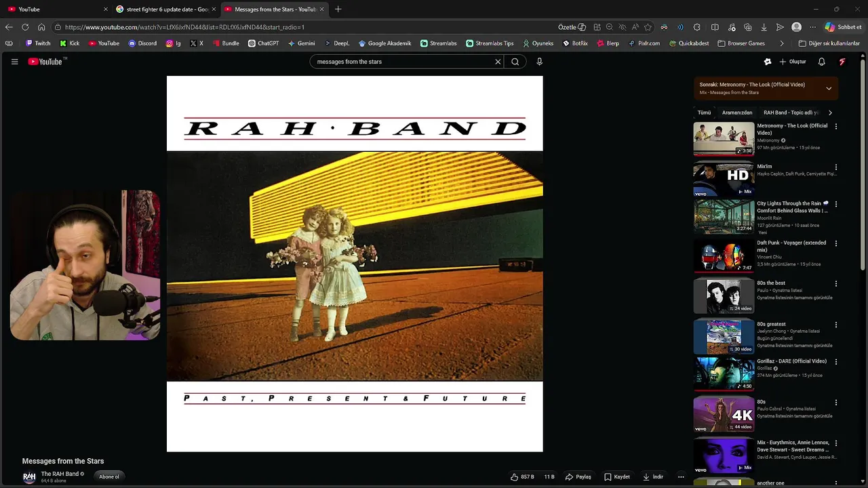Dislike the video (11 B thumbs down)
The height and width of the screenshot is (488, 868).
tap(549, 476)
